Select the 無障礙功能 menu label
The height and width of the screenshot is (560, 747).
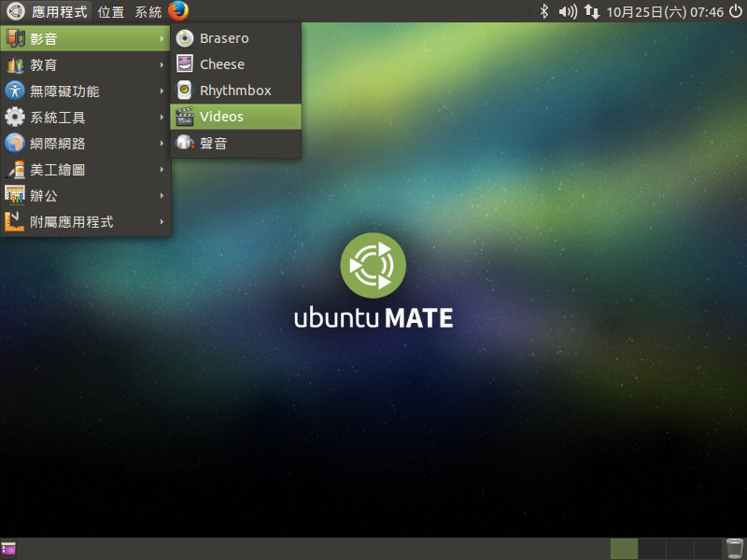tap(64, 91)
